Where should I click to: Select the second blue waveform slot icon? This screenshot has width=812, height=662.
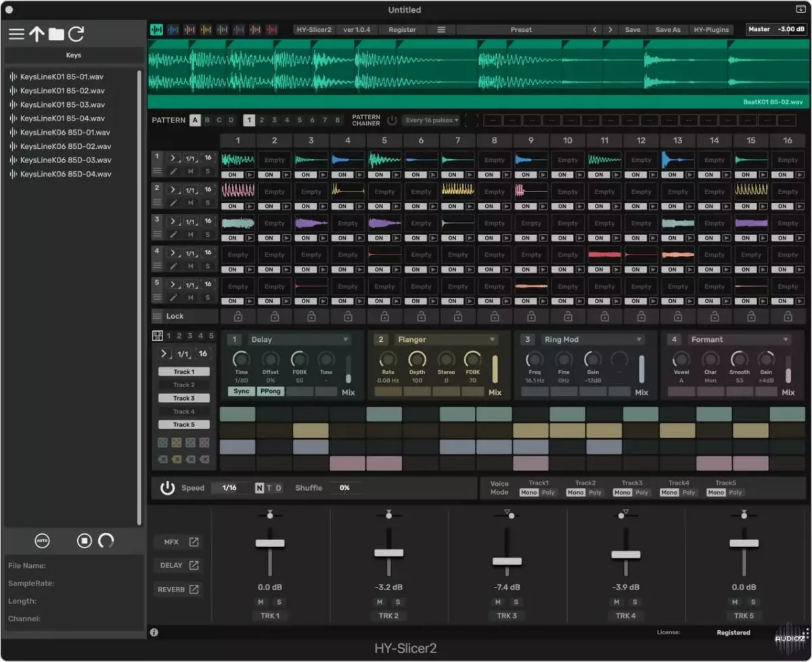tap(173, 30)
